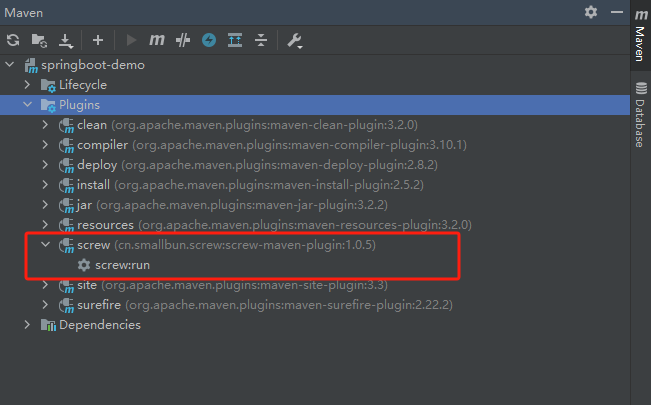Download sources and documentation icon
The image size is (651, 405).
point(66,41)
